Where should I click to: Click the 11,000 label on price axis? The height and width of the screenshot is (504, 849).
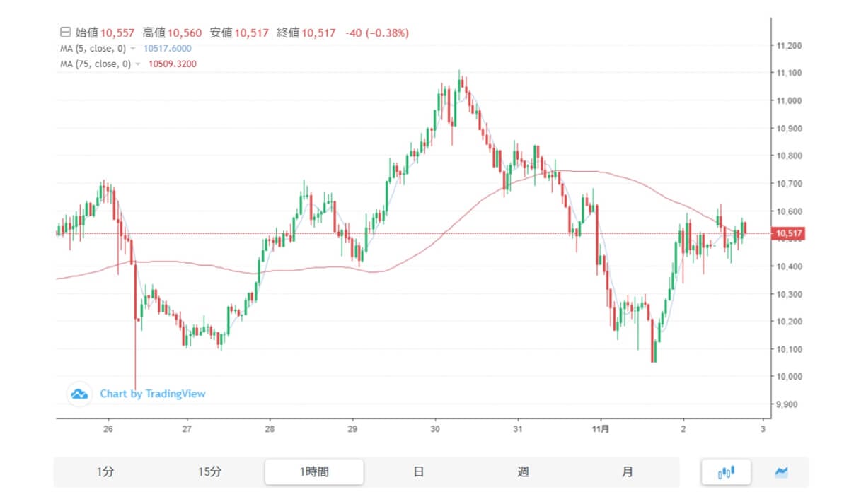[788, 101]
